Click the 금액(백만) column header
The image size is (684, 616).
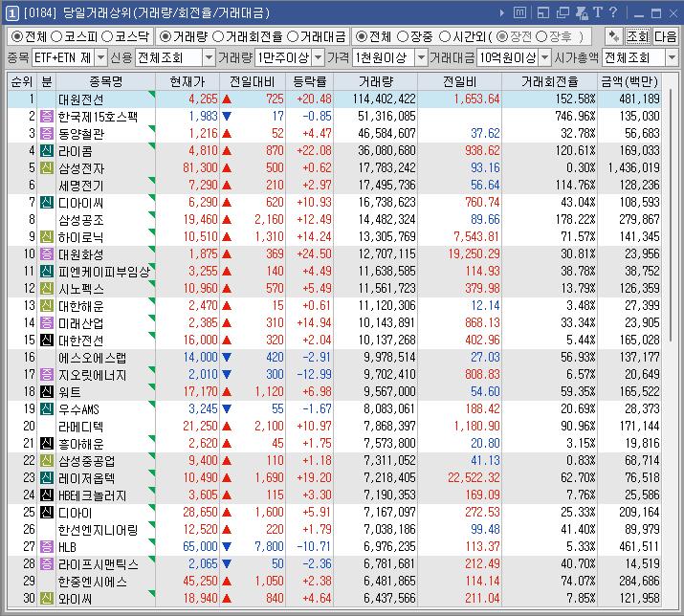click(629, 81)
